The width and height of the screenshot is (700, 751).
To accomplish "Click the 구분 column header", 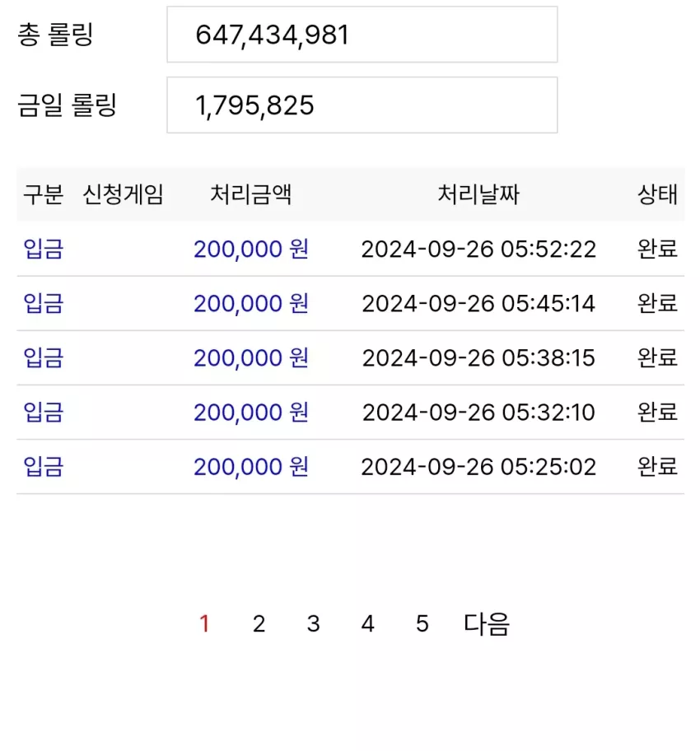I will coord(43,194).
